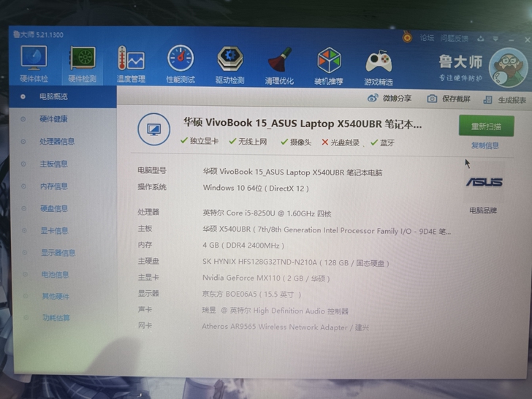The image size is (532, 399).
Task: Click the 电脑品牌 label under ASUS logo
Action: coord(483,210)
